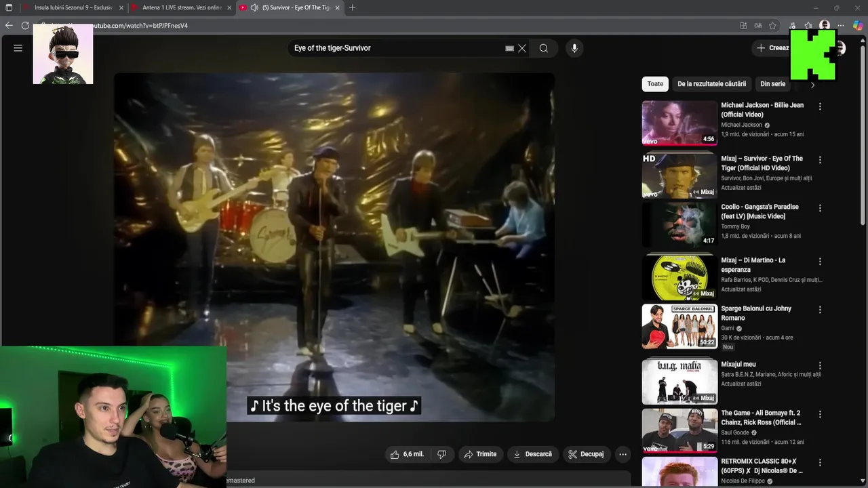
Task: Open Coolio - Gangsta's Paradise thumbnail
Action: [679, 225]
